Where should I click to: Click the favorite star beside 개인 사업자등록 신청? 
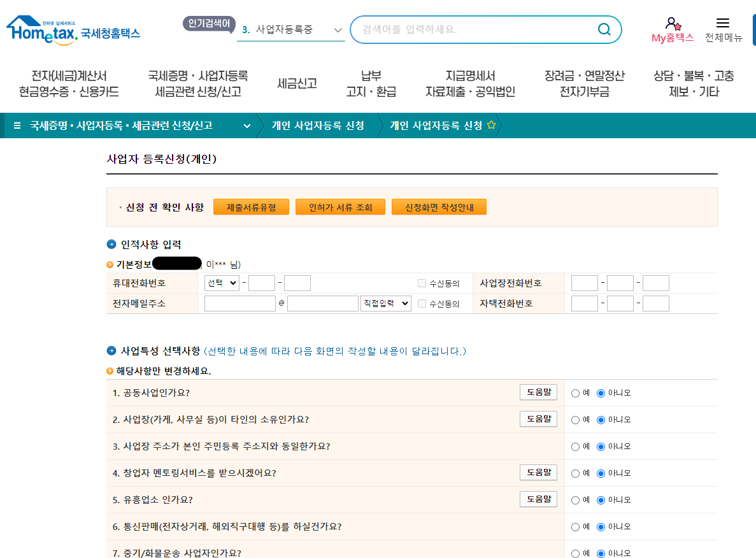[490, 125]
